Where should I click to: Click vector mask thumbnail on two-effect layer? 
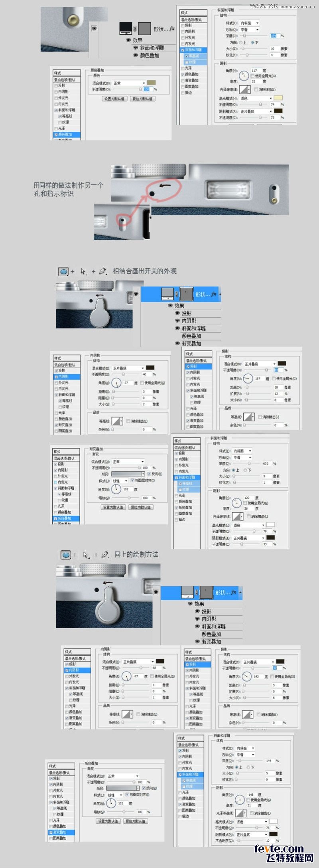click(x=144, y=29)
